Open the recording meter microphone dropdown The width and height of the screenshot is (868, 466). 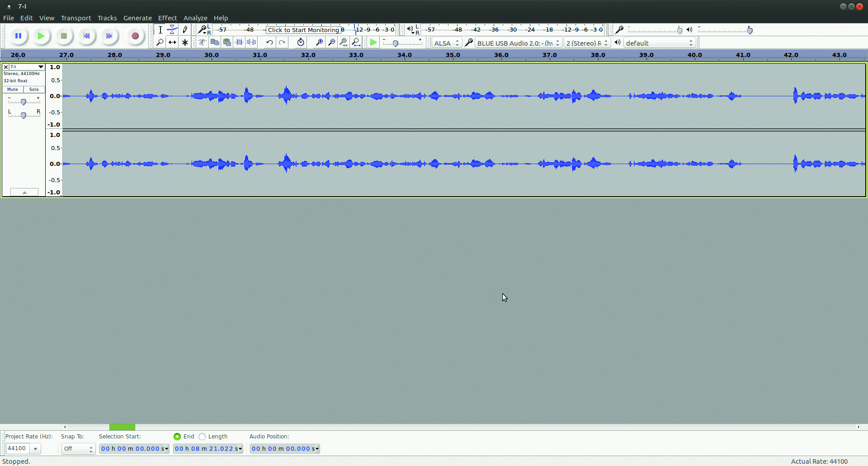(203, 30)
